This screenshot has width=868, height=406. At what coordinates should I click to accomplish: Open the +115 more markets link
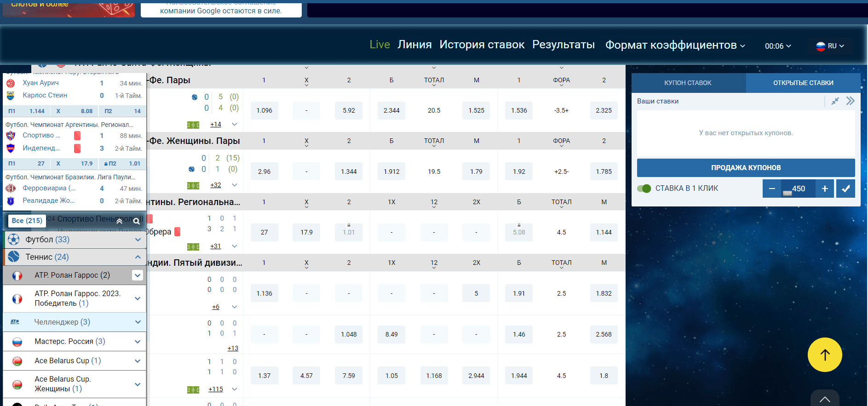point(215,389)
